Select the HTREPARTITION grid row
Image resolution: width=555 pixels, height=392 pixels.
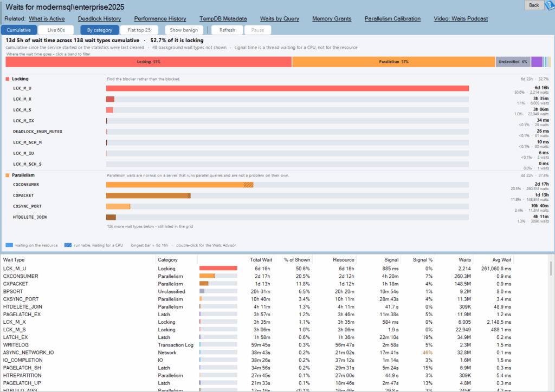coord(257,375)
